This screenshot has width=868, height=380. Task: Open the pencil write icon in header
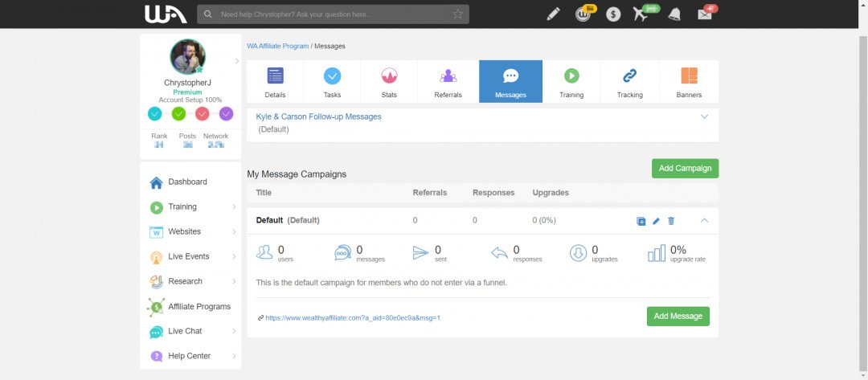coord(553,14)
